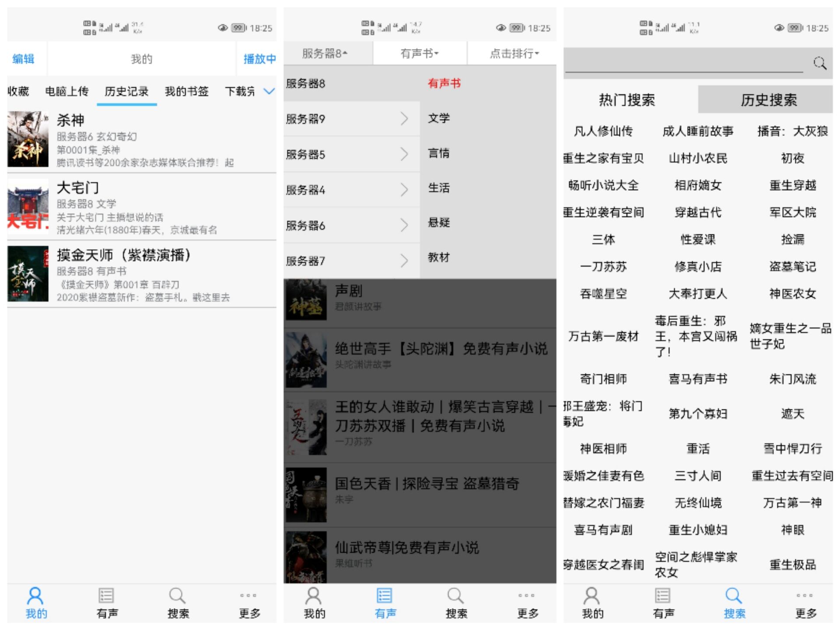Expand 服务器9 to show its subcategories
840x630 pixels.
(x=404, y=119)
